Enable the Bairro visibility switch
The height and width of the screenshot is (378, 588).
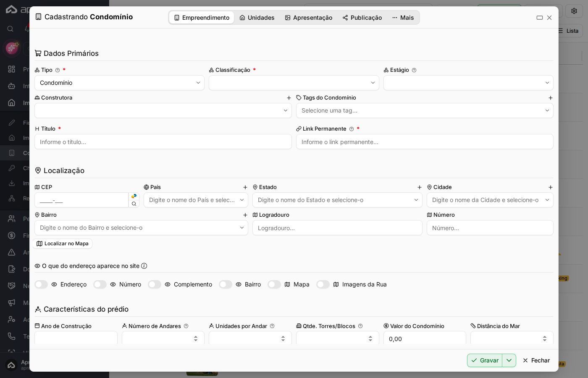coord(226,284)
